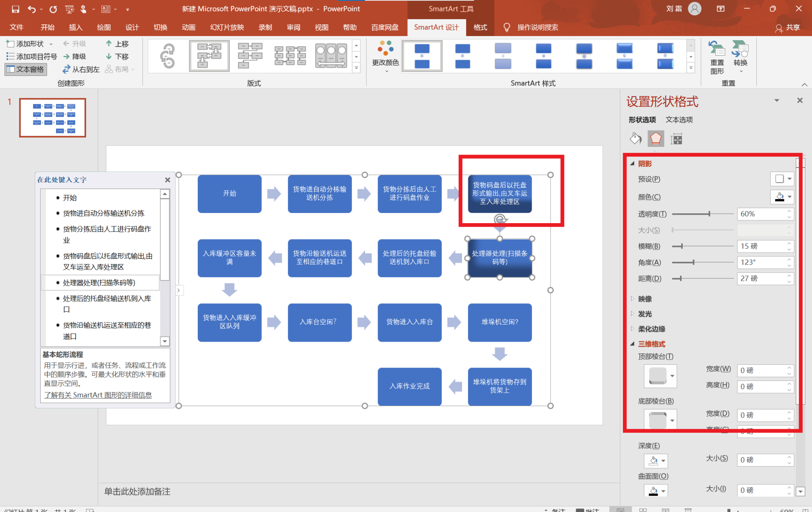Open the Convert (转换) dropdown
Viewport: 812px width, 512px height.
(x=741, y=56)
